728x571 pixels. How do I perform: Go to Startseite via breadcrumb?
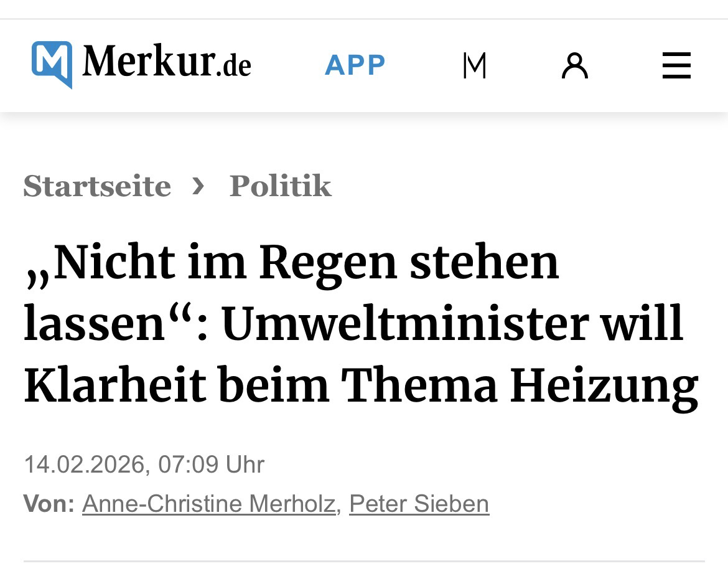pyautogui.click(x=97, y=186)
